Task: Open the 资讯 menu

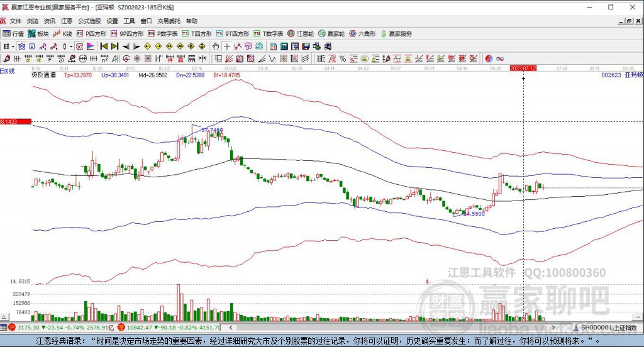Action: click(50, 21)
